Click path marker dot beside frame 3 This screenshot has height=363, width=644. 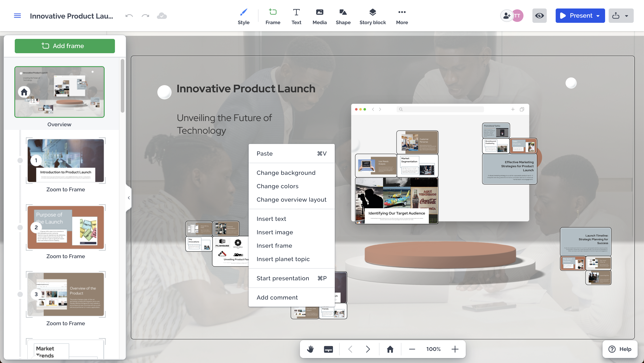click(x=20, y=294)
